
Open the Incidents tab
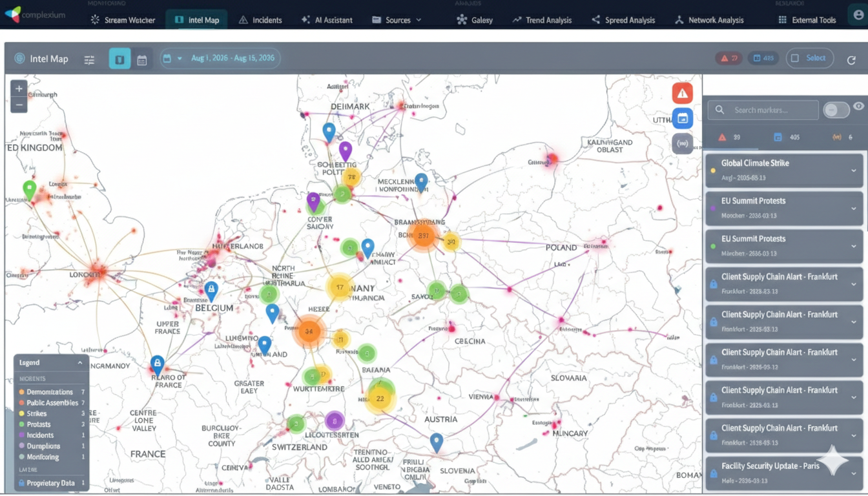(260, 20)
